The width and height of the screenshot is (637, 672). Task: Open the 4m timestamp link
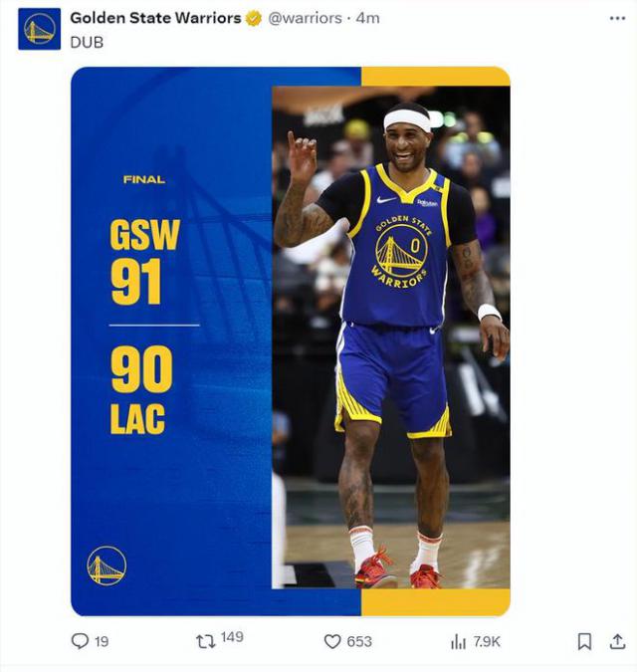367,19
